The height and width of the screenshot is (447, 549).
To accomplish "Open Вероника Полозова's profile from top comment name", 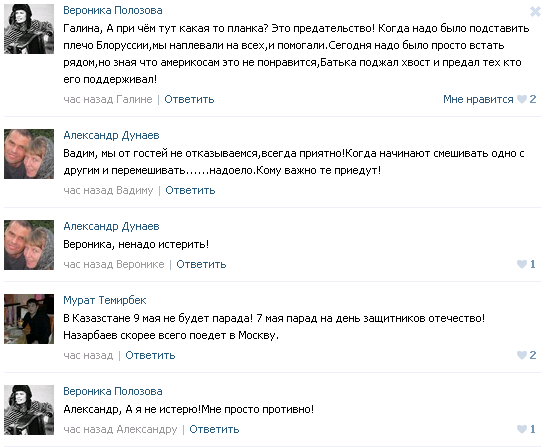I will click(x=113, y=11).
